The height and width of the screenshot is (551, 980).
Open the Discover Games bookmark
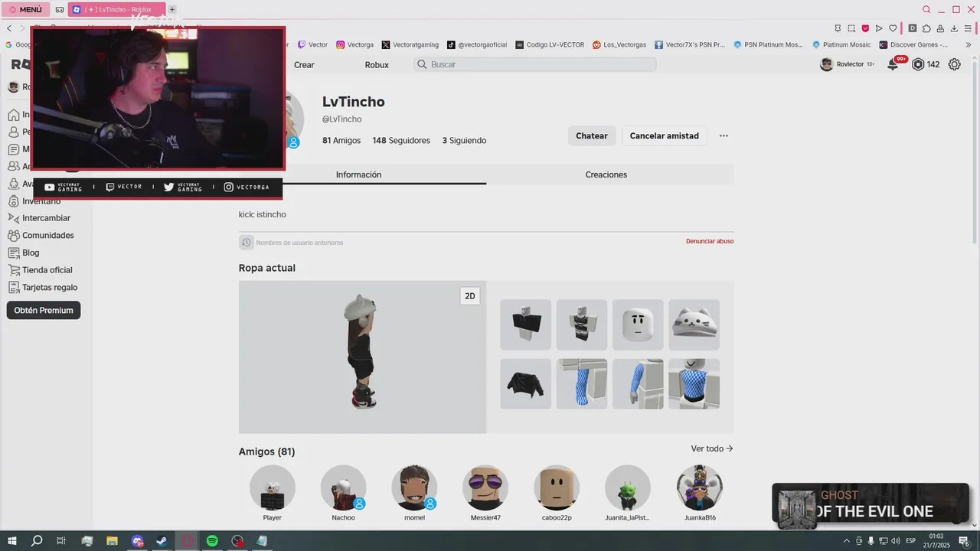click(913, 44)
